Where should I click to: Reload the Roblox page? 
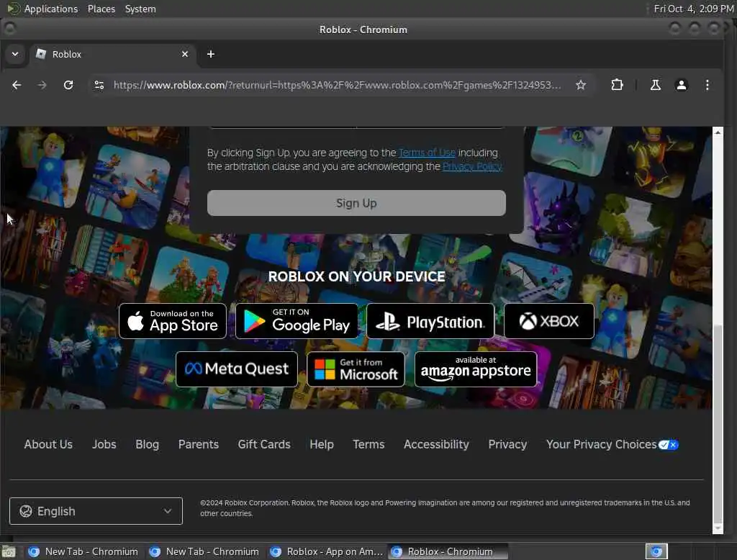68,85
